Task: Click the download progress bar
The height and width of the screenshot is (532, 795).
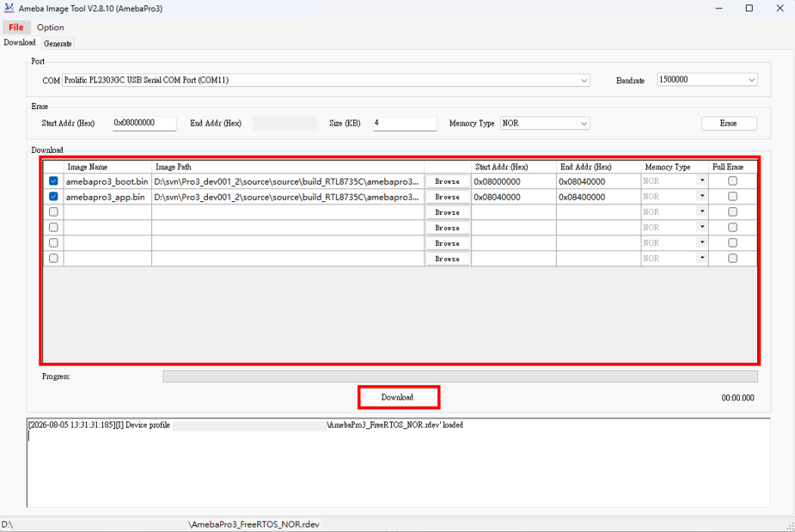Action: click(460, 376)
